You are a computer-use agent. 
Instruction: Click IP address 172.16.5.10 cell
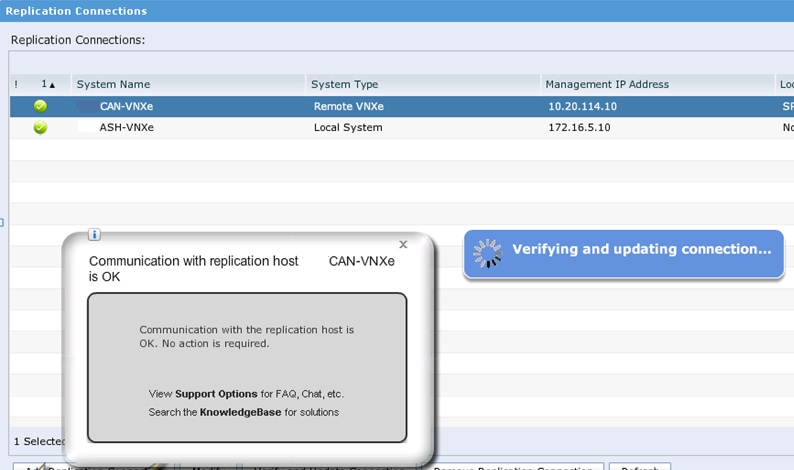579,128
